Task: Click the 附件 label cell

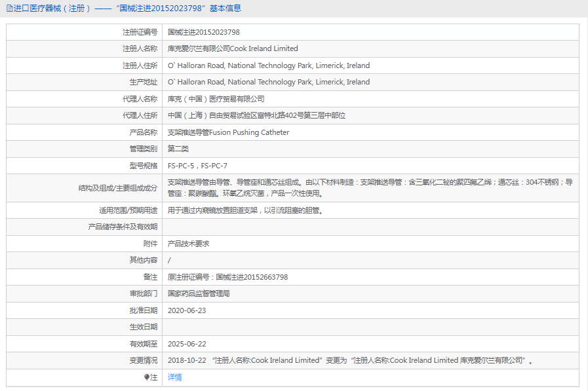Action: pyautogui.click(x=85, y=244)
